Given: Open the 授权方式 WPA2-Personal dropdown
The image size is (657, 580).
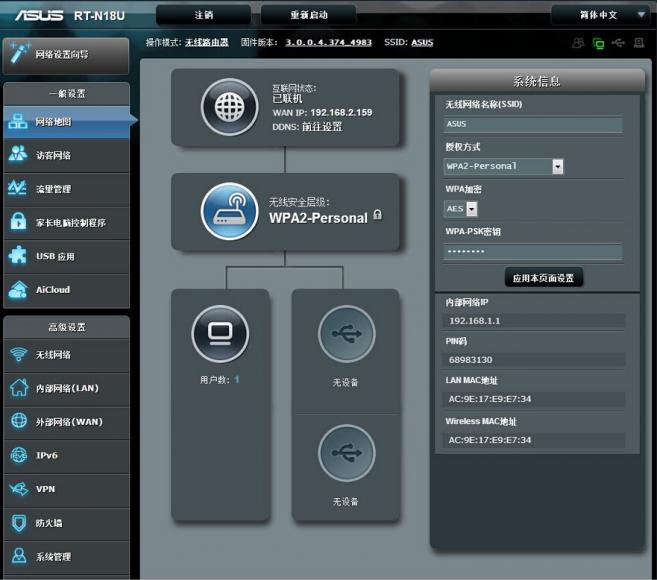Looking at the screenshot, I should click(503, 166).
